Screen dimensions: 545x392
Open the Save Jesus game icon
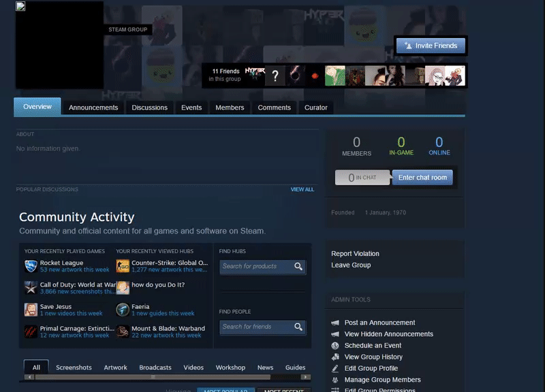pyautogui.click(x=31, y=310)
